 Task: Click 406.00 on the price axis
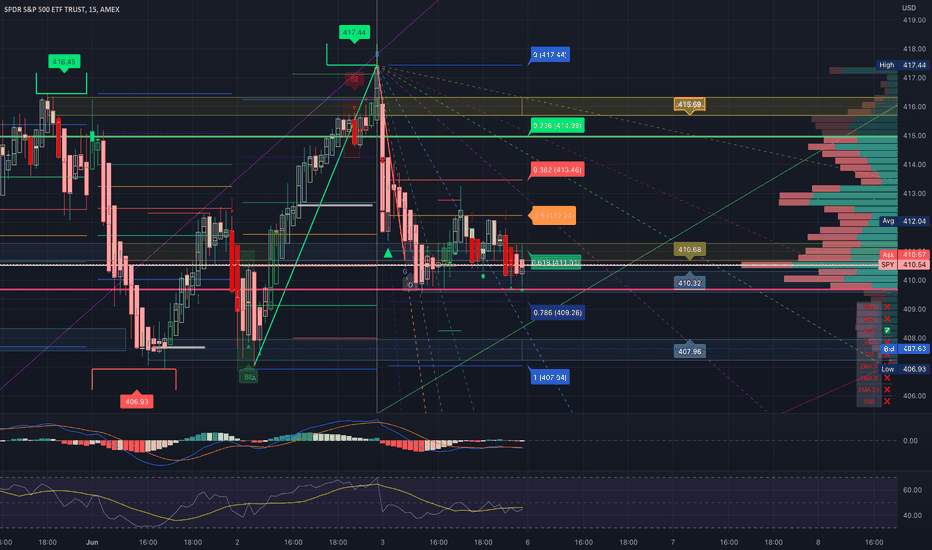[914, 395]
